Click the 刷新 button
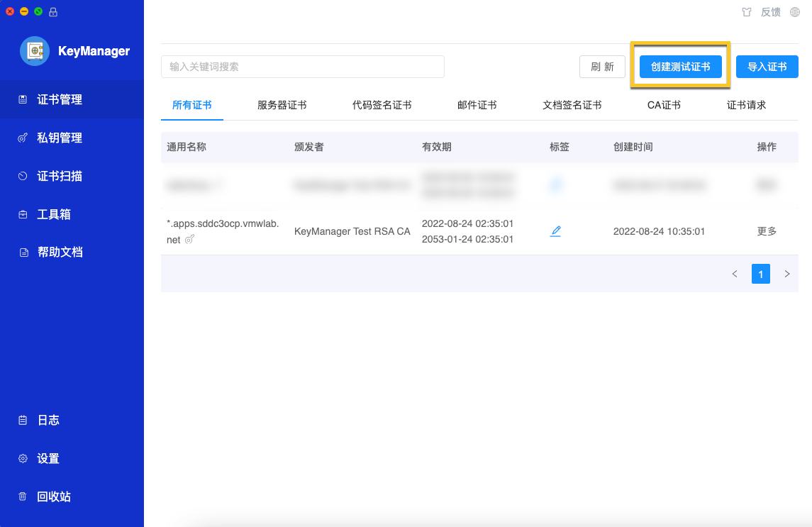Image resolution: width=812 pixels, height=527 pixels. (x=602, y=67)
